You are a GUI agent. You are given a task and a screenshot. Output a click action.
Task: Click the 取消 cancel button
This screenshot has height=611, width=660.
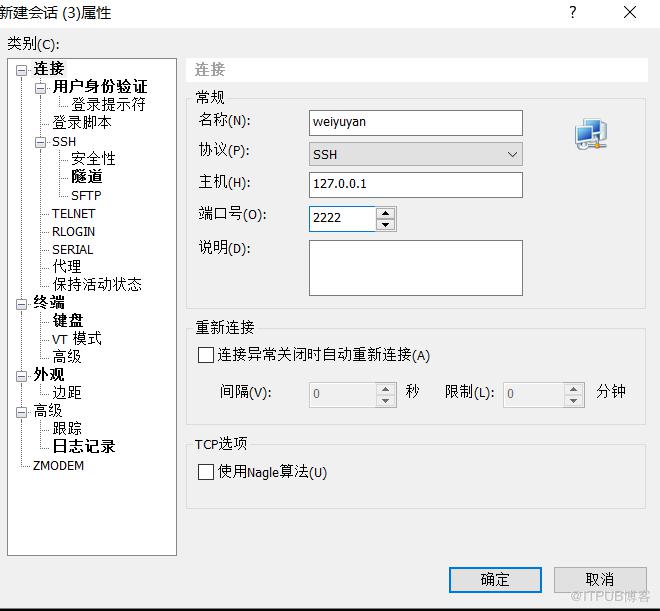pyautogui.click(x=600, y=580)
